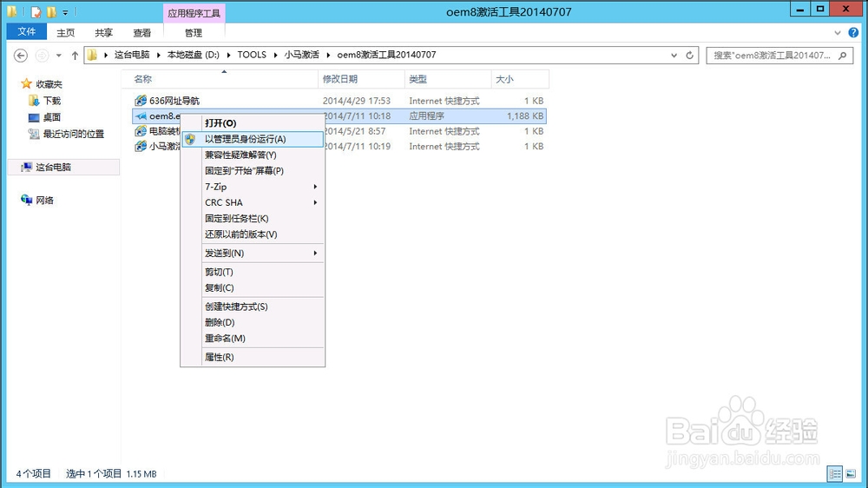This screenshot has height=488, width=868.
Task: Switch to the 主页 ribbon tab
Action: click(x=65, y=33)
